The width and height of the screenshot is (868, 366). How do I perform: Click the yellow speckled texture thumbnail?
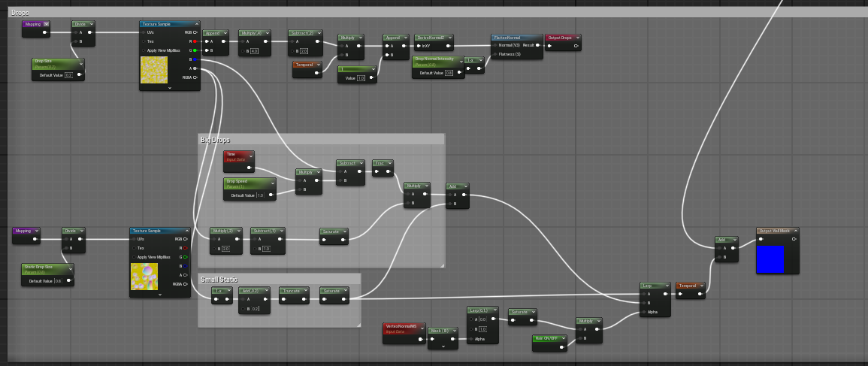pyautogui.click(x=153, y=70)
